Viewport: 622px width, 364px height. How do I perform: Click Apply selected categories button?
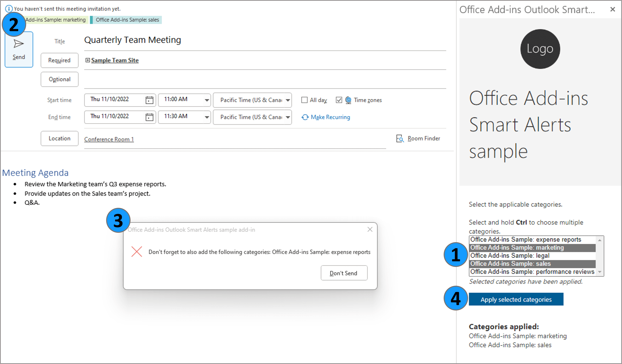(x=516, y=299)
